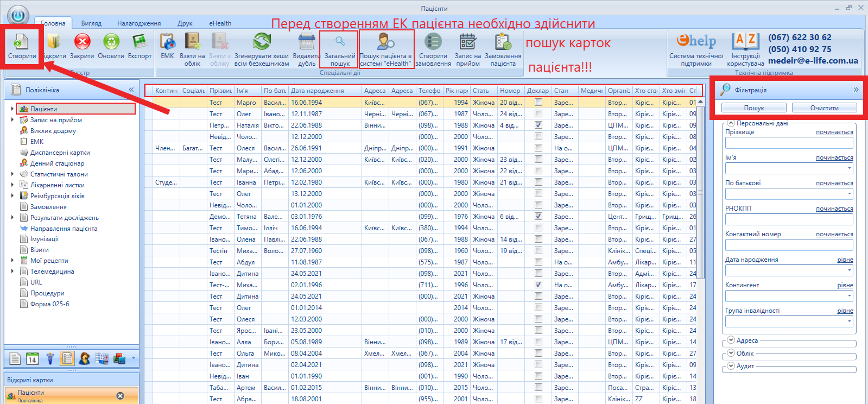Click the Створити замовлення icon
Viewport: 868px width, 404px height.
coord(433,41)
